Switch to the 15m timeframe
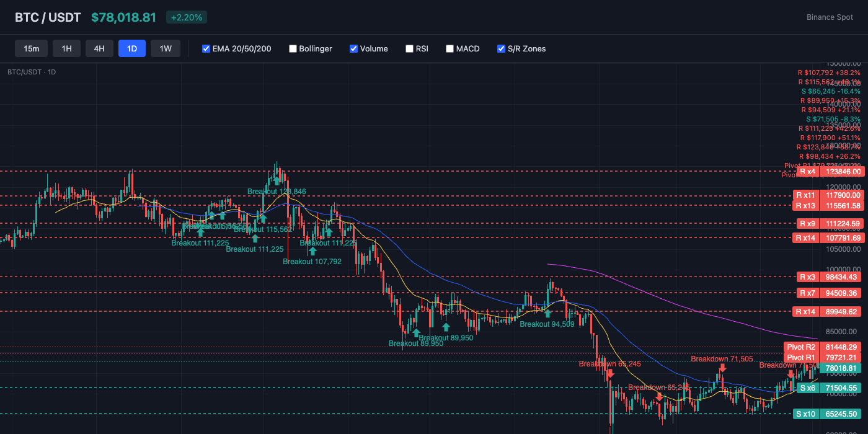Screen dimensions: 868x434 tap(31, 48)
